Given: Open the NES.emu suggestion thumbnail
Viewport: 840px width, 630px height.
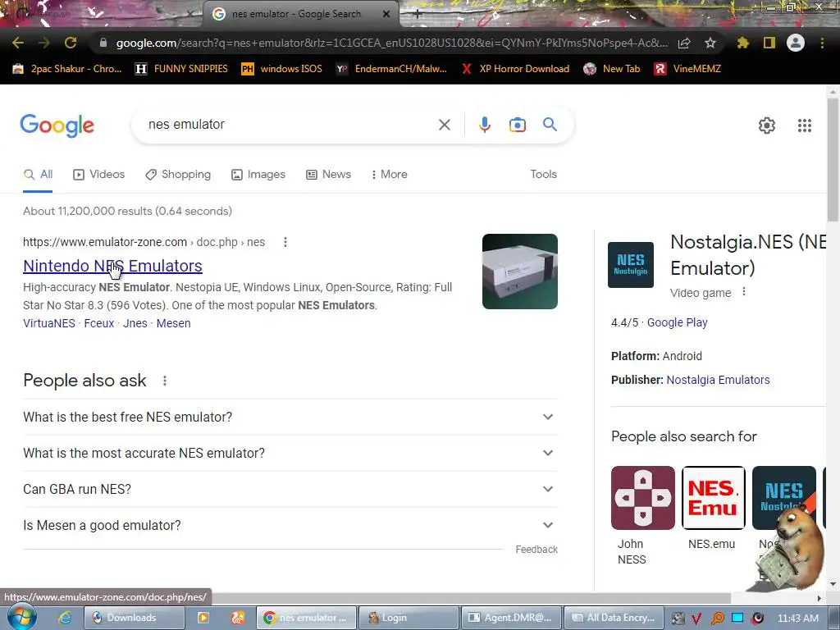Looking at the screenshot, I should pyautogui.click(x=713, y=498).
